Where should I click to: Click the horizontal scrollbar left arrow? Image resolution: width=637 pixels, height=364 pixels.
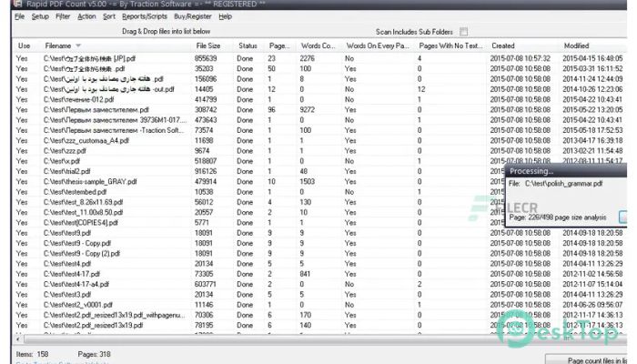(18, 339)
